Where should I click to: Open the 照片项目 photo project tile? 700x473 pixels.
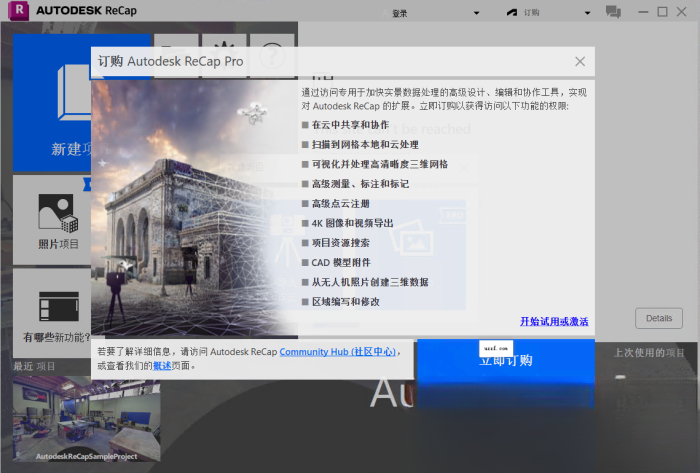[52, 220]
